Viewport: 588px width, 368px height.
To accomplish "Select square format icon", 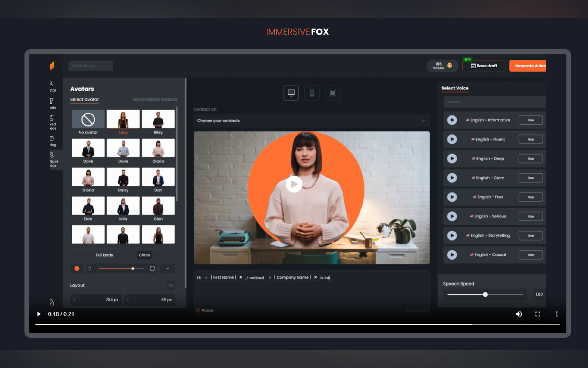I will pyautogui.click(x=332, y=93).
